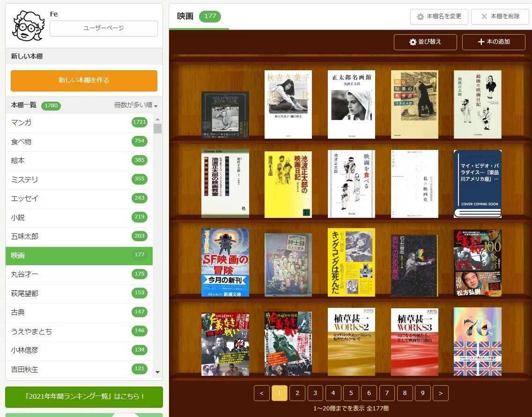Select the 小林信彦 bookshelf
532x417 pixels.
point(79,350)
